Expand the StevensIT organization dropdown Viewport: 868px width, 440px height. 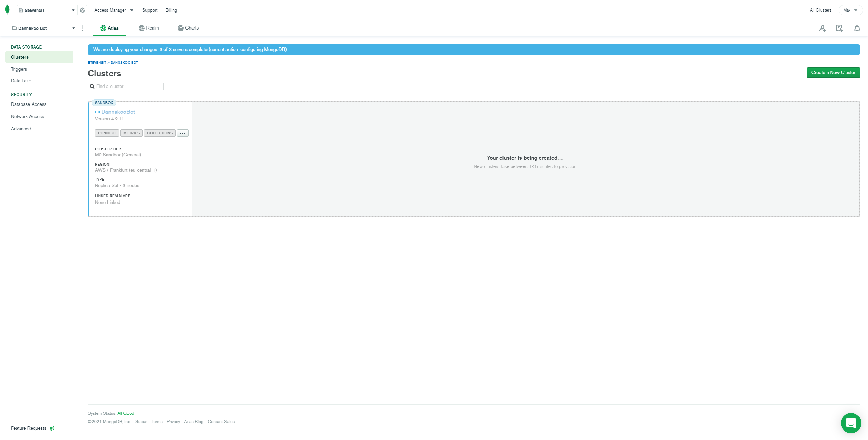47,10
